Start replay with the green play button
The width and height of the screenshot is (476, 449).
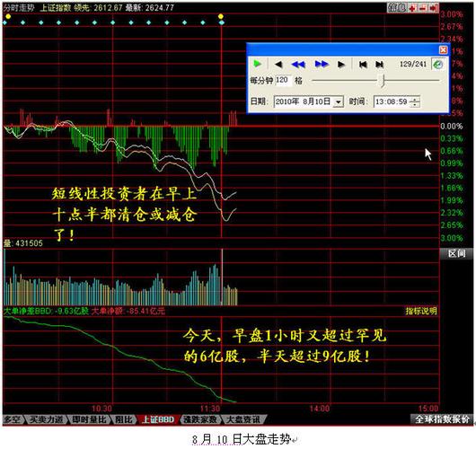pos(257,64)
